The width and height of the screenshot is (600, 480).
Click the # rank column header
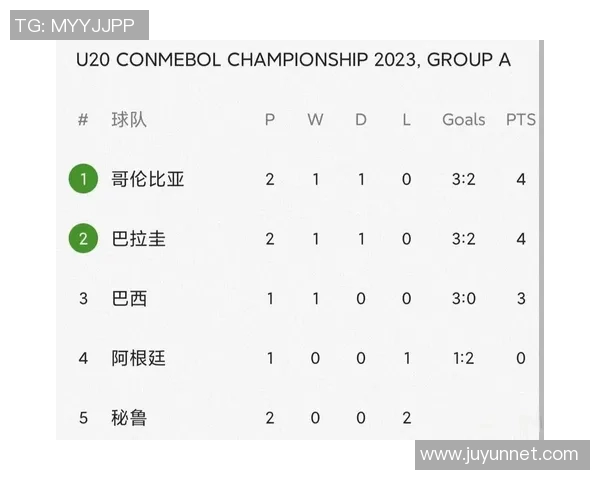[83, 120]
